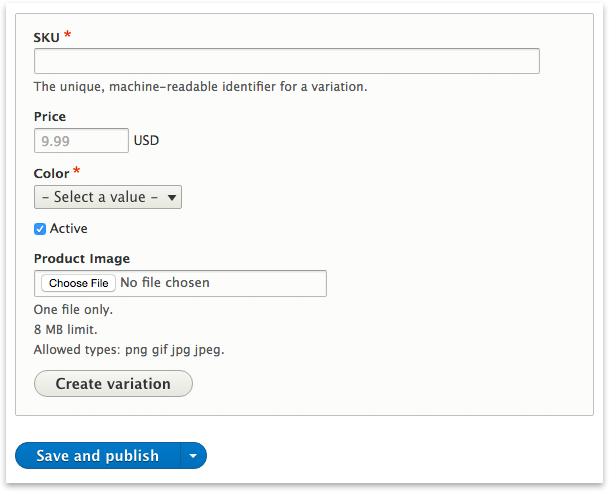The height and width of the screenshot is (492, 609).
Task: Click the Save and publish button
Action: (97, 455)
